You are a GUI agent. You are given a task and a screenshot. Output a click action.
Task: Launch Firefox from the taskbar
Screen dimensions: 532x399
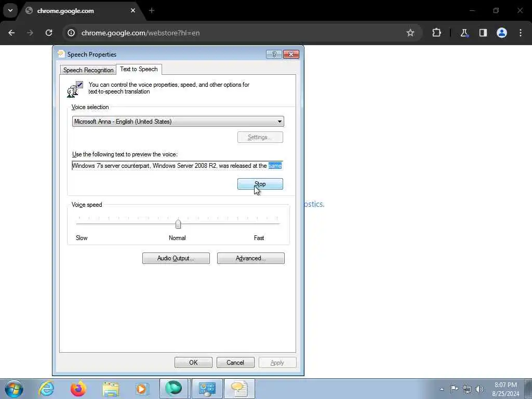tap(78, 389)
